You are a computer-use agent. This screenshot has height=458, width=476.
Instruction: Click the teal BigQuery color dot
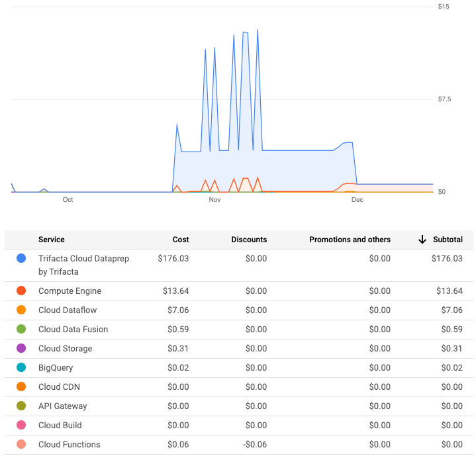click(21, 367)
